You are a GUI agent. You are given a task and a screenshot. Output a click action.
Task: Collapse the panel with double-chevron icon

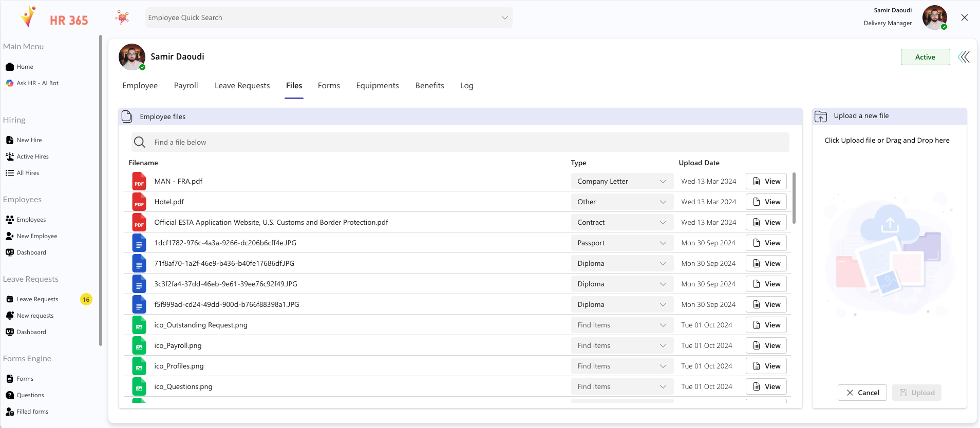[x=964, y=57]
